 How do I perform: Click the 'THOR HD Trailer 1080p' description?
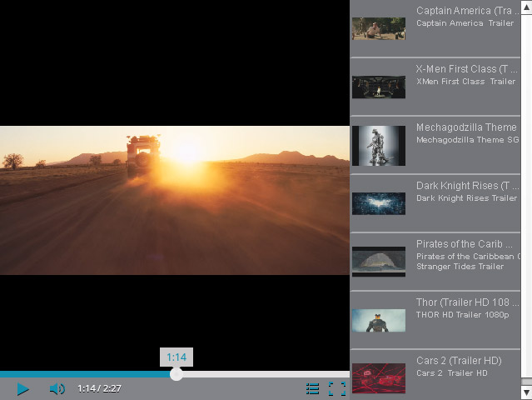pos(463,315)
